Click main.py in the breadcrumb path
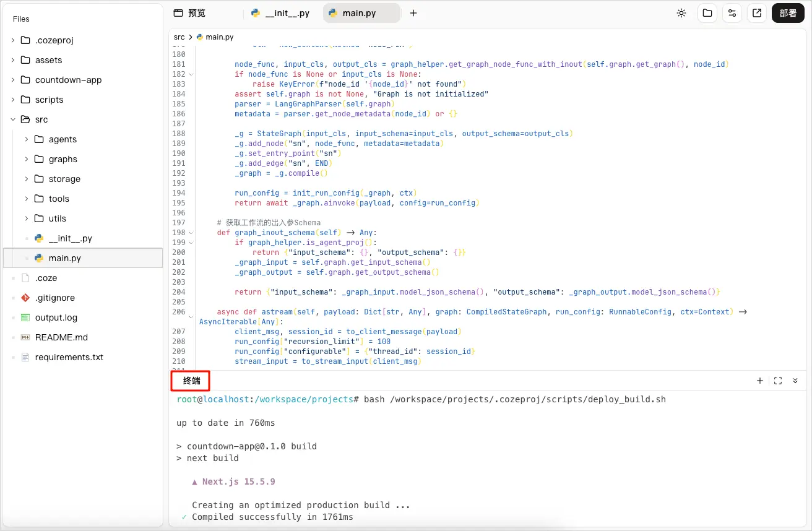Viewport: 812px width, 531px height. 219,37
